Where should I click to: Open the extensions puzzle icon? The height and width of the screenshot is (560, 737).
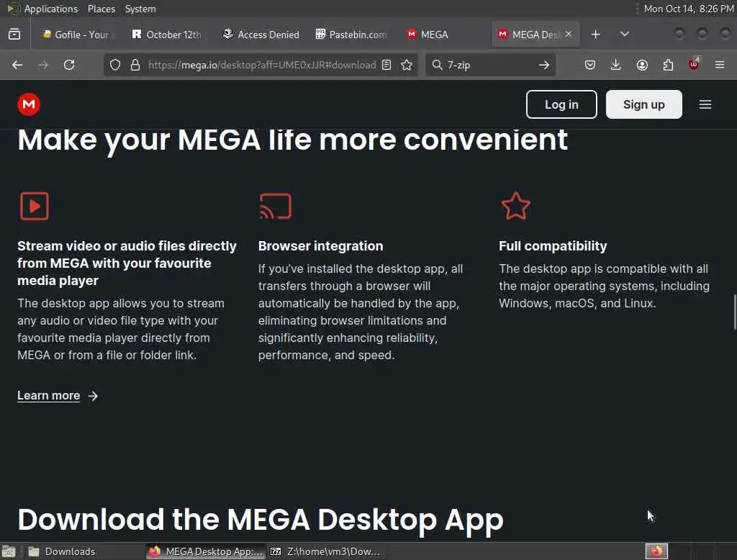668,65
